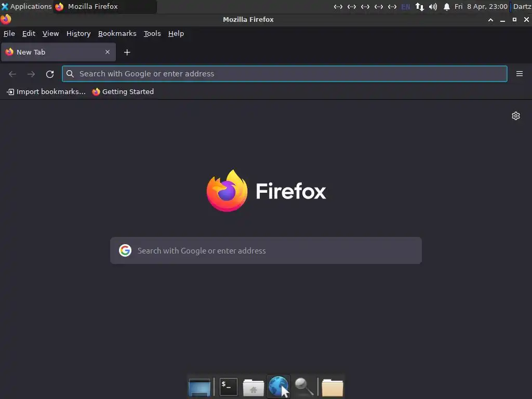Viewport: 532px width, 399px height.
Task: Open the Applications menu in top panel
Action: tap(26, 6)
